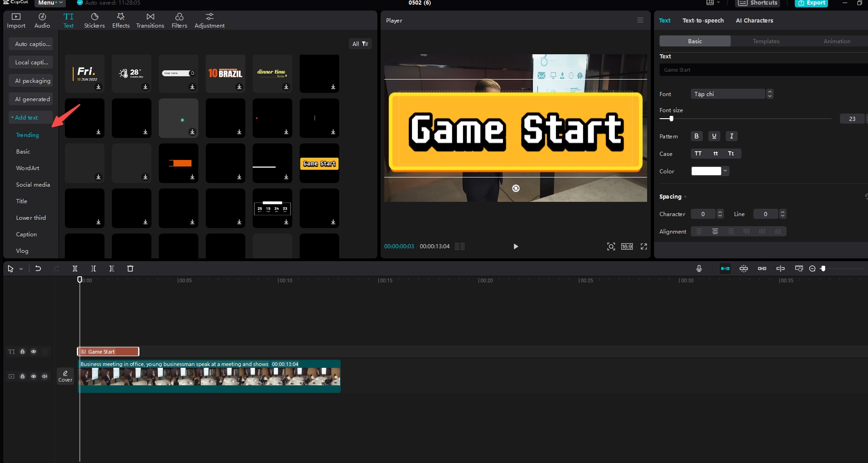The image size is (868, 463).
Task: Open the Trending text category
Action: coord(27,135)
